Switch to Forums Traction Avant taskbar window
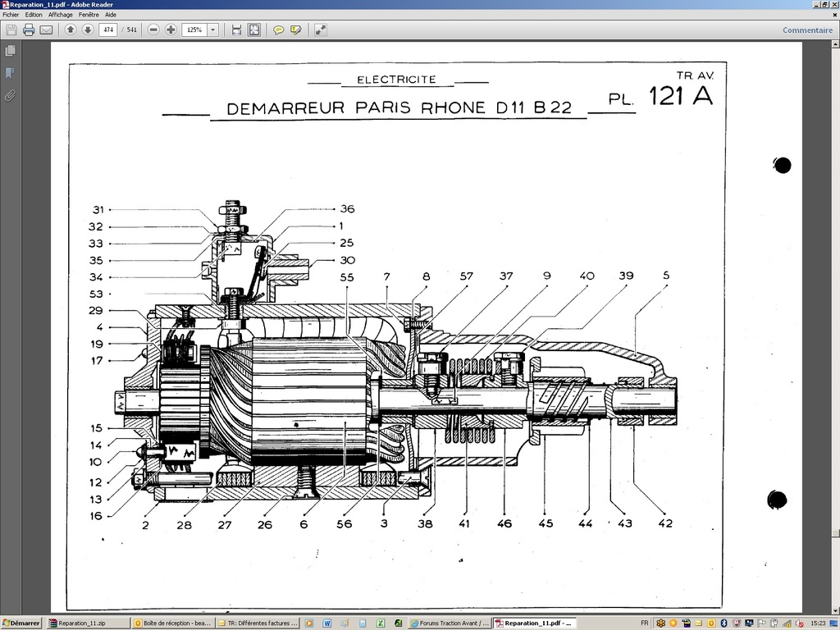Screen dimensions: 840x630 450,623
